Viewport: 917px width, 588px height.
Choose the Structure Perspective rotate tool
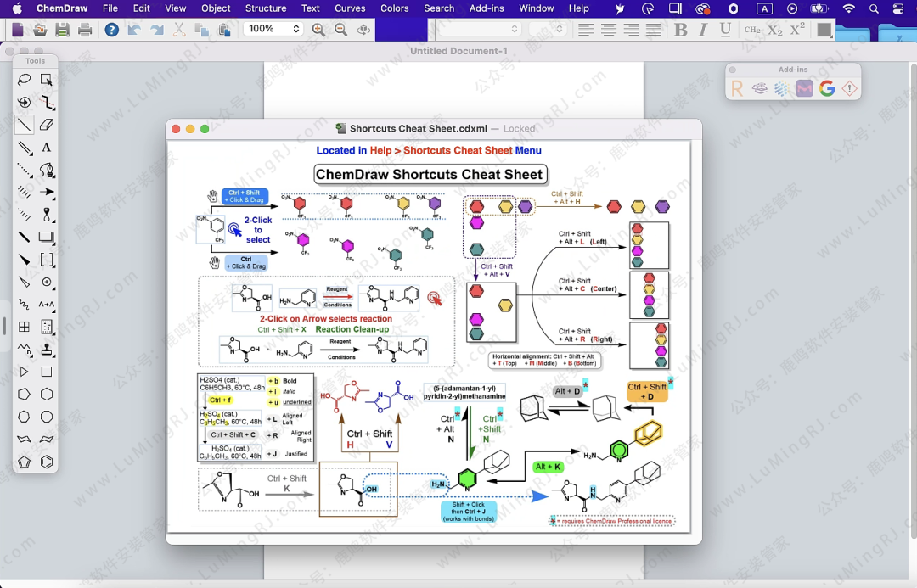point(24,103)
